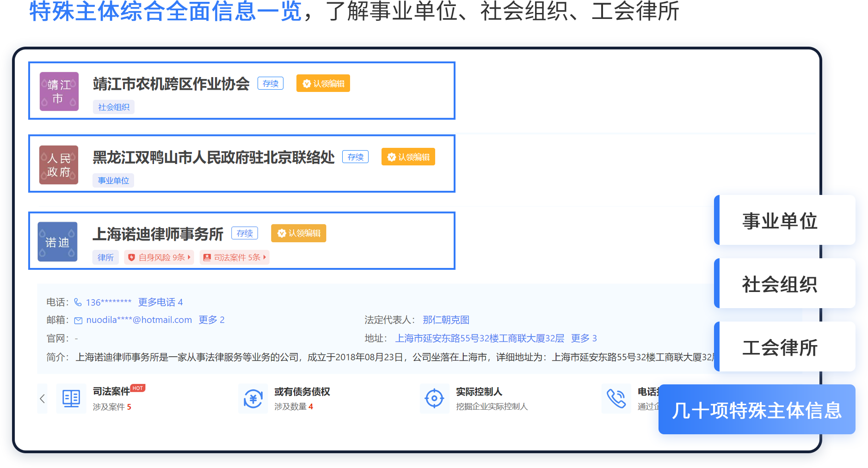Click the 靖江市 purple logo thumbnail
Viewport: 868px width, 468px height.
(59, 91)
